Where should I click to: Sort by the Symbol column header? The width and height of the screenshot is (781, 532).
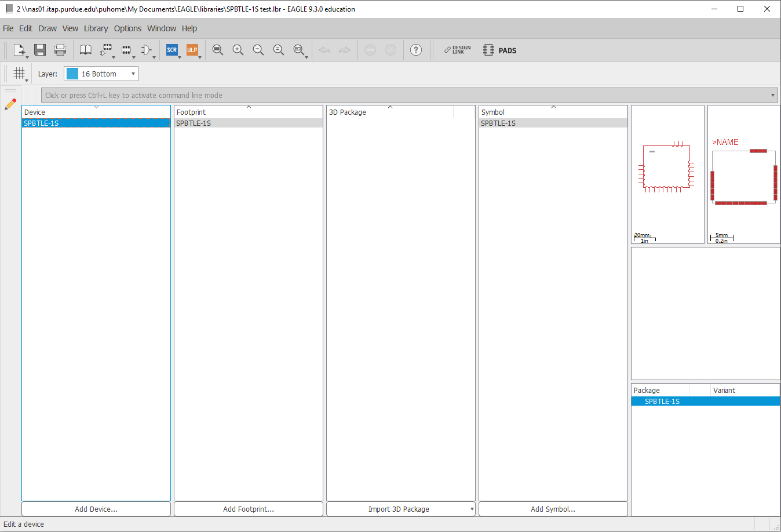tap(553, 112)
